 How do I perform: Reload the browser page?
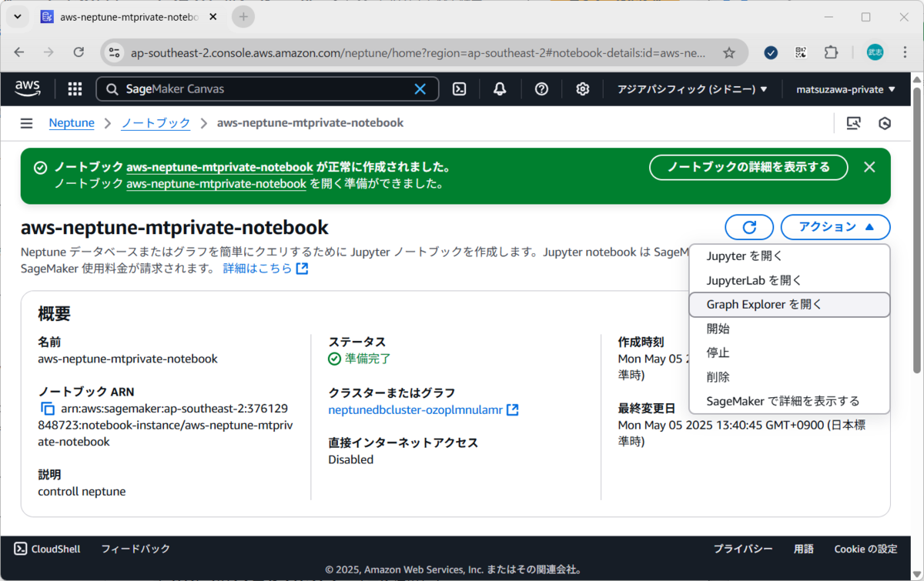pos(79,52)
